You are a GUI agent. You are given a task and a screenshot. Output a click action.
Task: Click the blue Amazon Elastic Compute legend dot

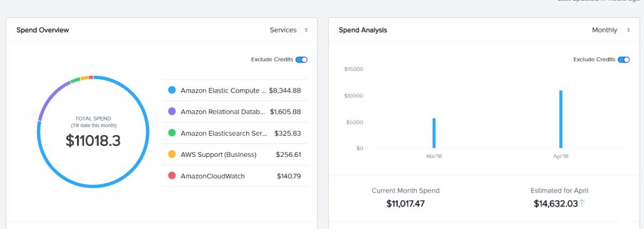[172, 90]
